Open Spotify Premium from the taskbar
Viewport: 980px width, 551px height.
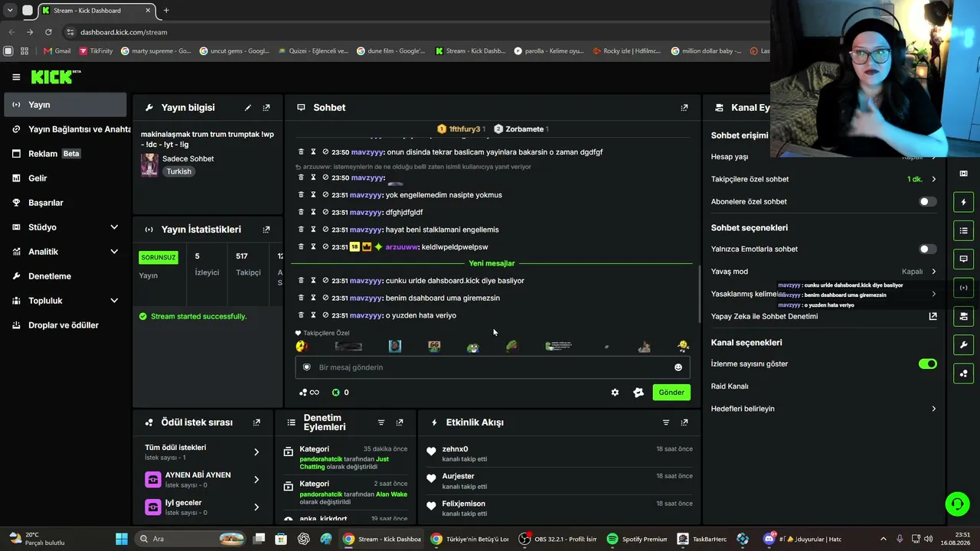[638, 539]
